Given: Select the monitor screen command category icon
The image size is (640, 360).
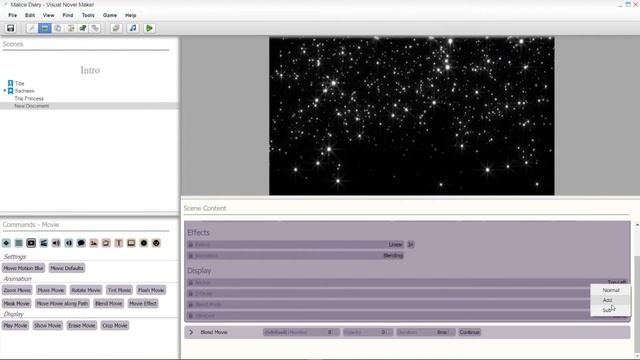Looking at the screenshot, I should [x=131, y=243].
